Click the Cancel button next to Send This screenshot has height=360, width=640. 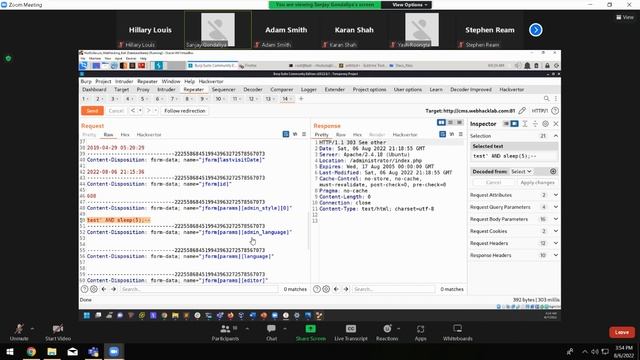coord(116,111)
